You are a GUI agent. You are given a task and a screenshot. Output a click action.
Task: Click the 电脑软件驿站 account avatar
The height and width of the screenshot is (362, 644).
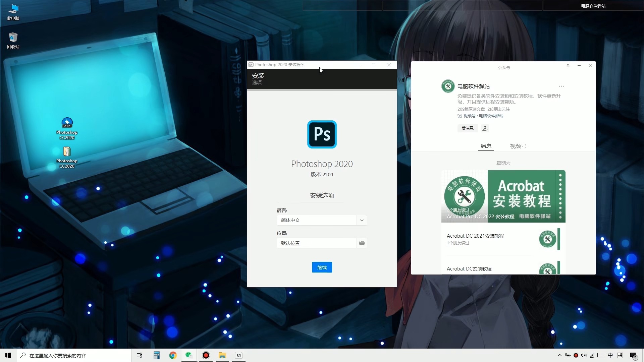pos(448,86)
